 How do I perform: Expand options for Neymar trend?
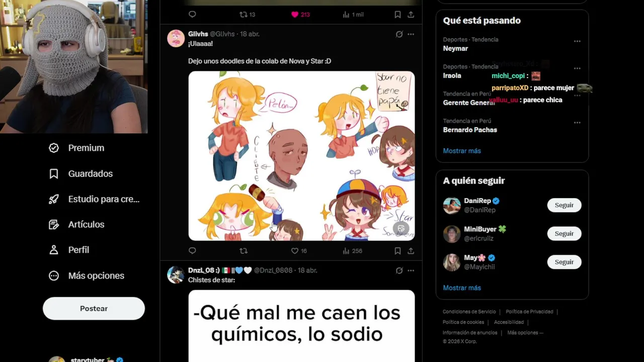click(577, 41)
